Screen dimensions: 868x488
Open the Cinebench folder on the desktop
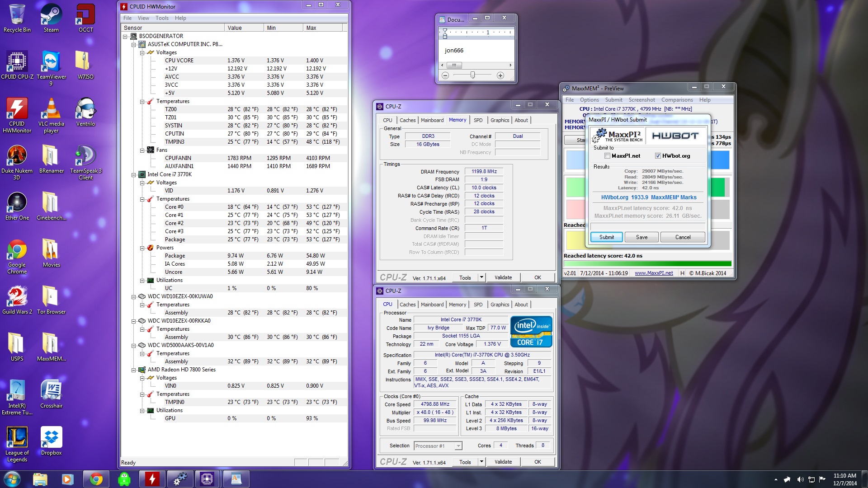(x=51, y=206)
